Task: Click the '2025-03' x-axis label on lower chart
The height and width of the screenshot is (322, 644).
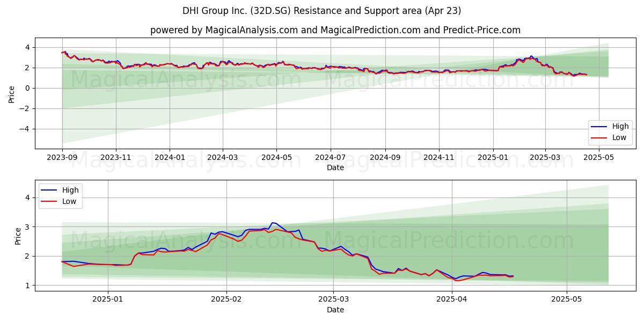Action: click(333, 299)
